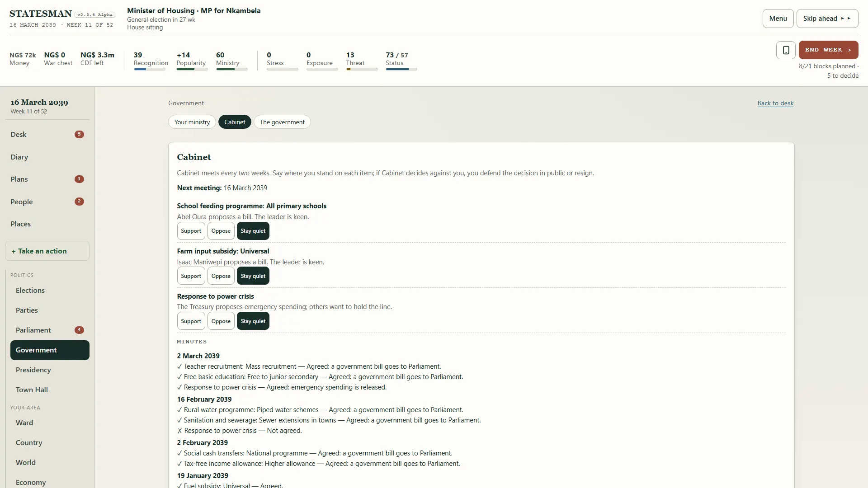
Task: Open the Menu button
Action: coord(778,19)
